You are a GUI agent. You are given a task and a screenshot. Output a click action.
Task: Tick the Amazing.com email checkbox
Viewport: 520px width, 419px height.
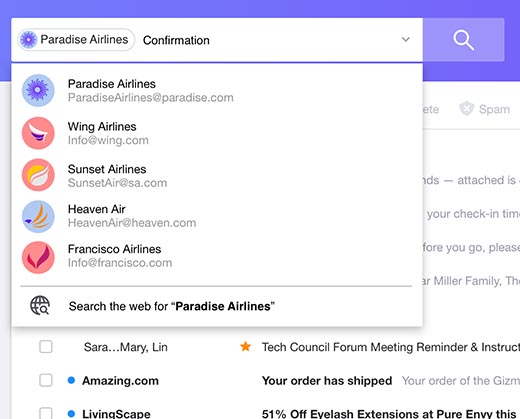coord(46,380)
